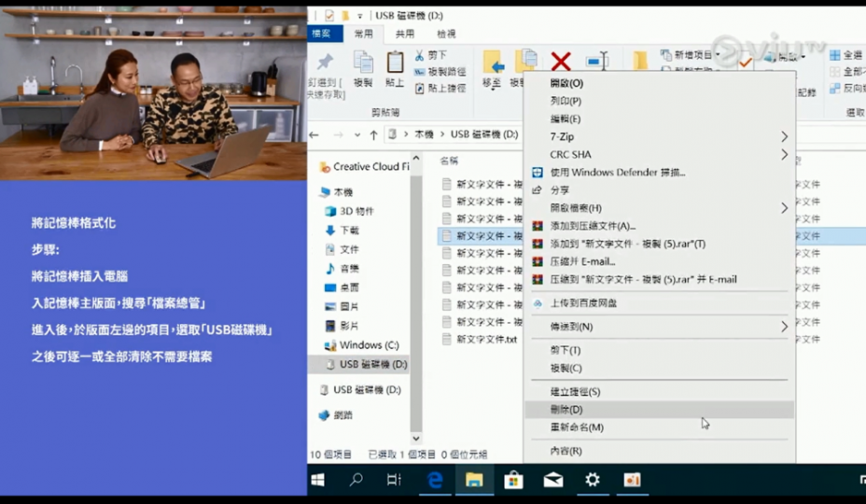Open the Windows Start button
Image resolution: width=866 pixels, height=504 pixels.
click(x=317, y=481)
